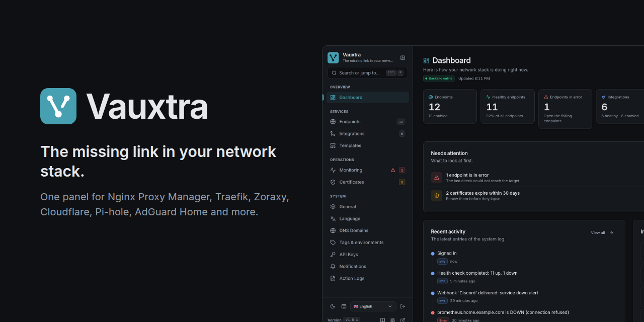The image size is (644, 322).
Task: Open the Integrations sidebar item
Action: tap(368, 134)
